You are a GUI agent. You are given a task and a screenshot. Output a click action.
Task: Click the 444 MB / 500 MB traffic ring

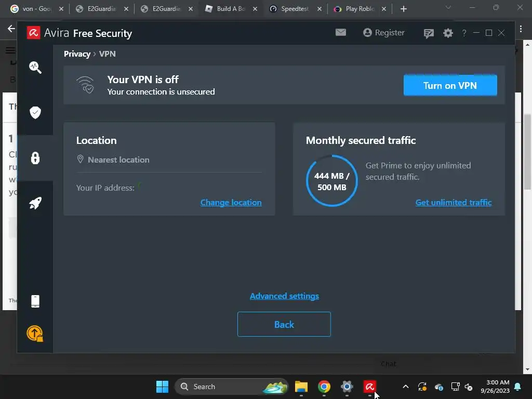[x=332, y=181]
